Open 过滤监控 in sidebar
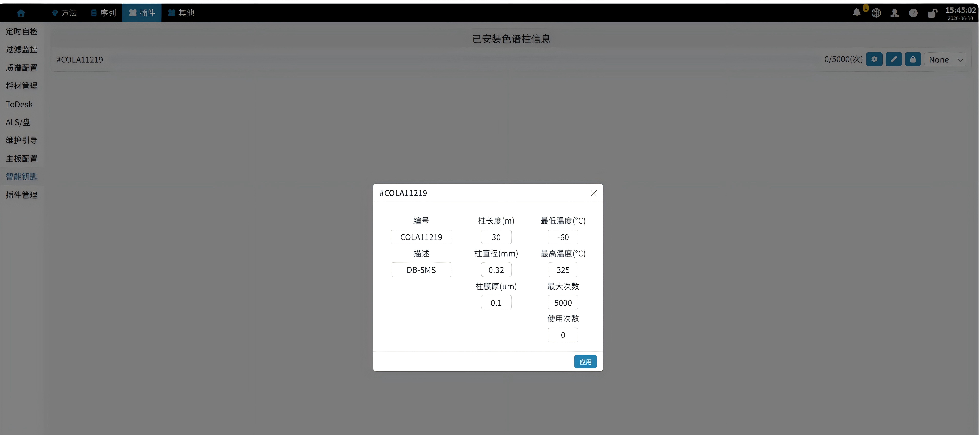980x435 pixels. pos(22,50)
